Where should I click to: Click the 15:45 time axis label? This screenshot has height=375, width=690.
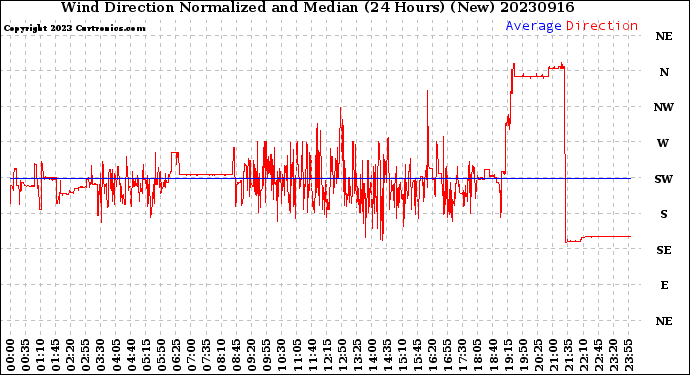418,355
